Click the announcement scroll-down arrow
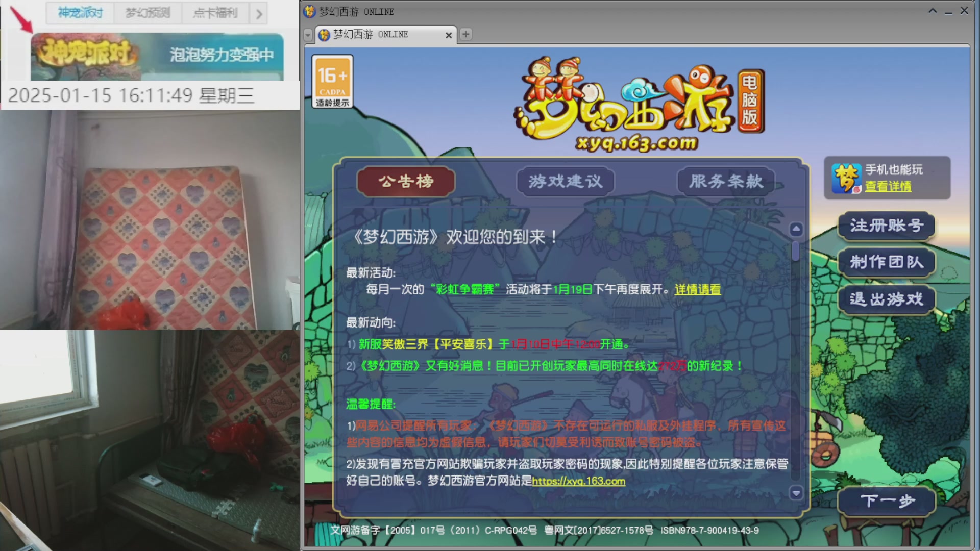980x551 pixels. coord(796,493)
